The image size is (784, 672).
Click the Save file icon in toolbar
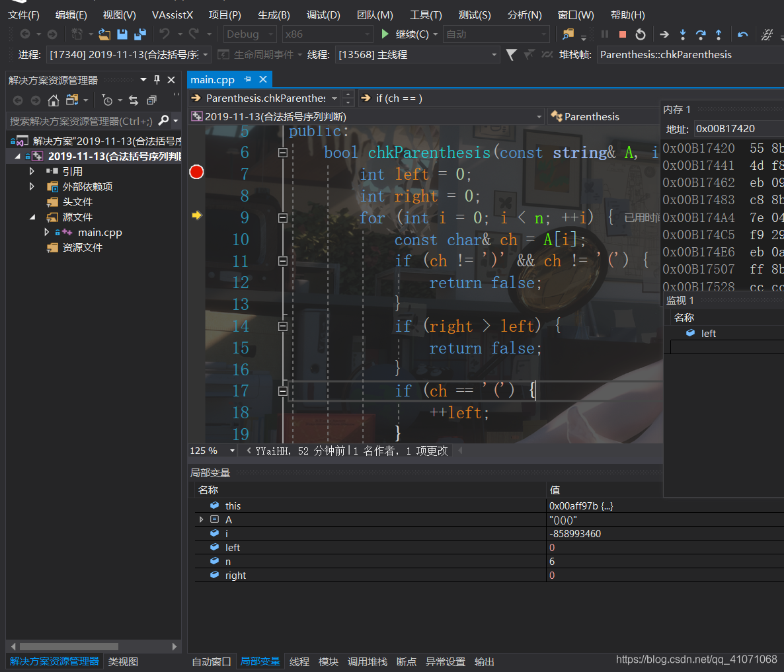122,34
